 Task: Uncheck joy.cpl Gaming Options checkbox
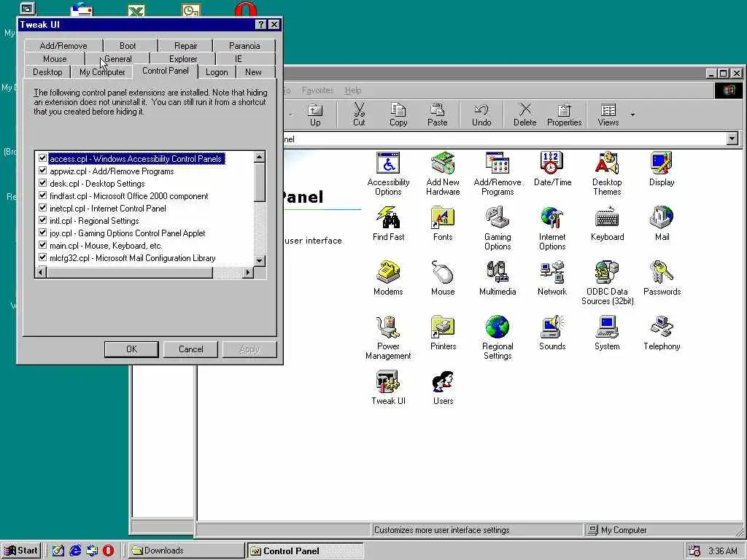tap(42, 233)
